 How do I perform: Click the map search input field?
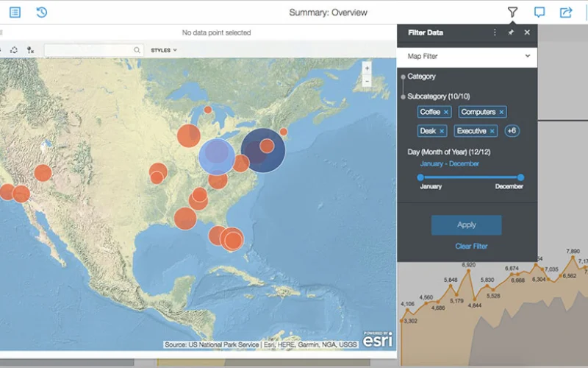click(88, 50)
